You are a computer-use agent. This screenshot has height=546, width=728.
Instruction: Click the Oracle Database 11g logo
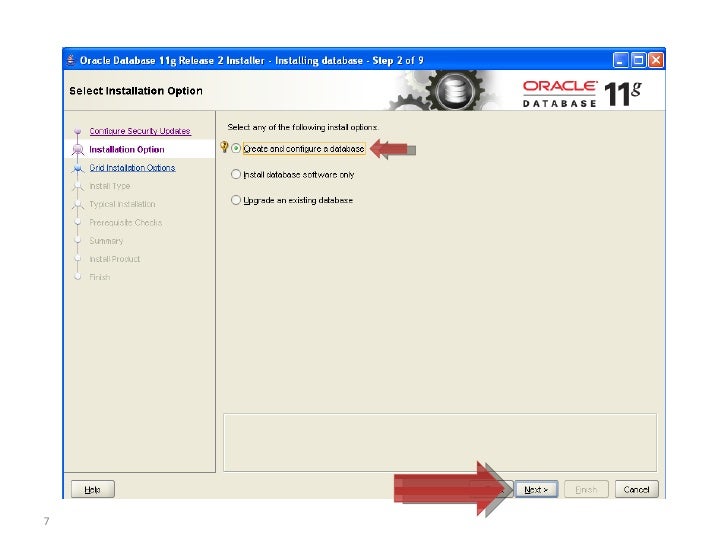(582, 94)
